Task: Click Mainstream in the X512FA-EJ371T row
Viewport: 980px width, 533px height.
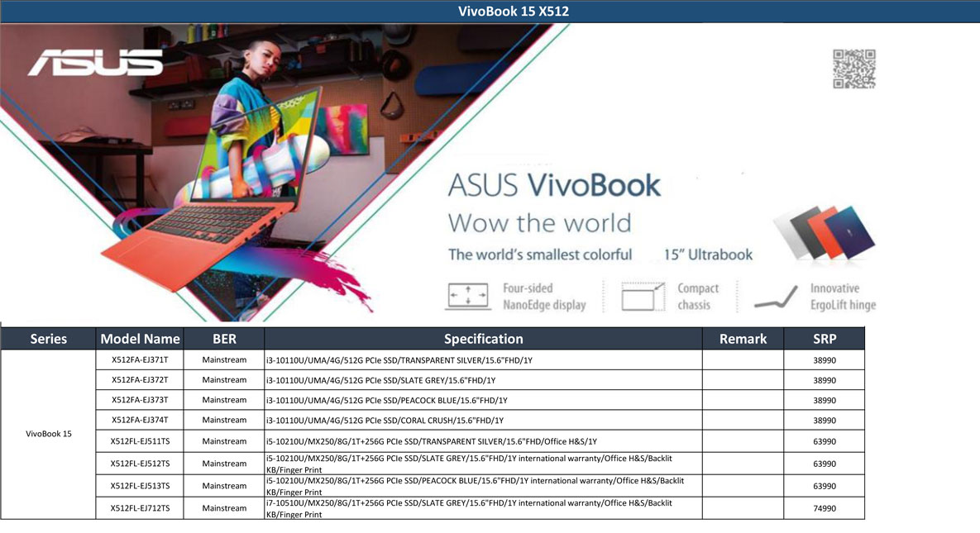Action: point(224,360)
